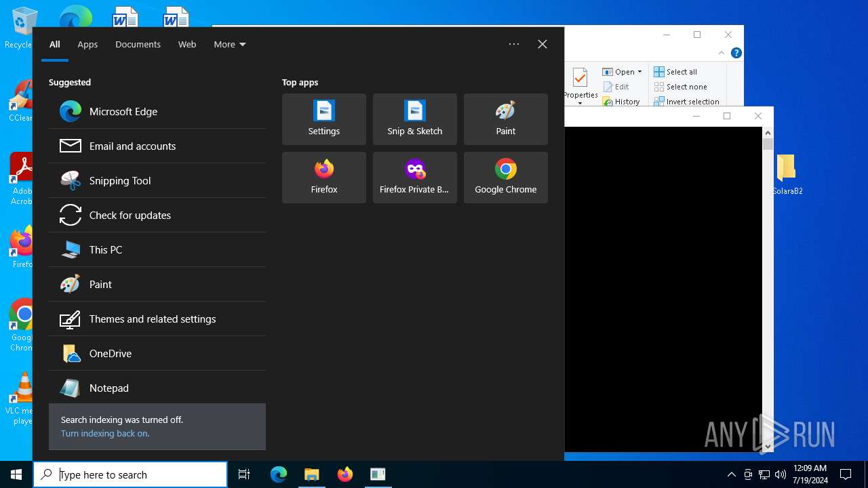Open OneDrive from suggestions

(157, 353)
